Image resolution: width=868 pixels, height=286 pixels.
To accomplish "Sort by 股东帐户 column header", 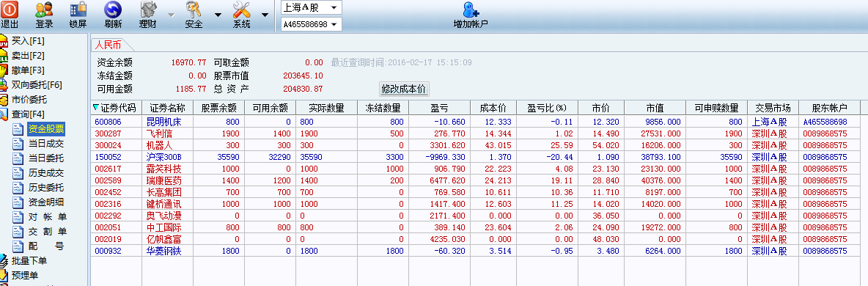I will tap(829, 108).
